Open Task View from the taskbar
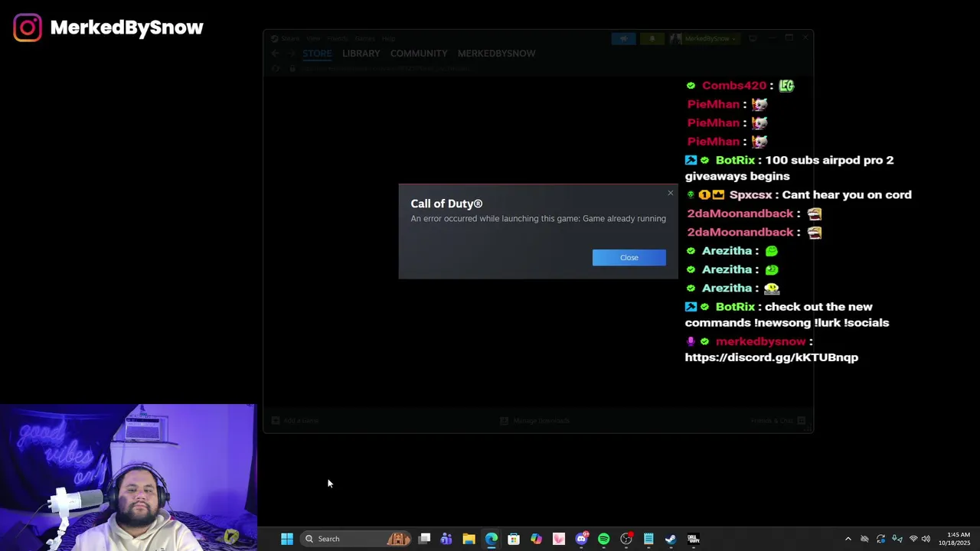980x551 pixels. click(424, 539)
